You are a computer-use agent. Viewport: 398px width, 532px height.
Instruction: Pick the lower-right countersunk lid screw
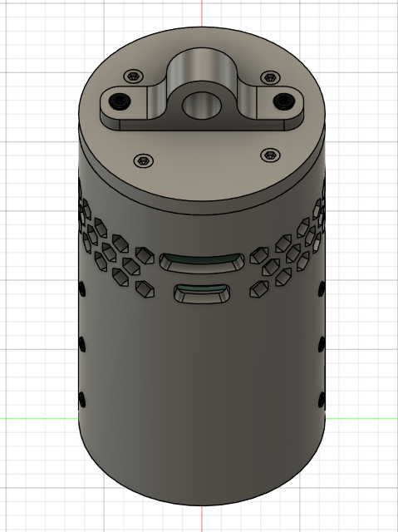point(270,155)
